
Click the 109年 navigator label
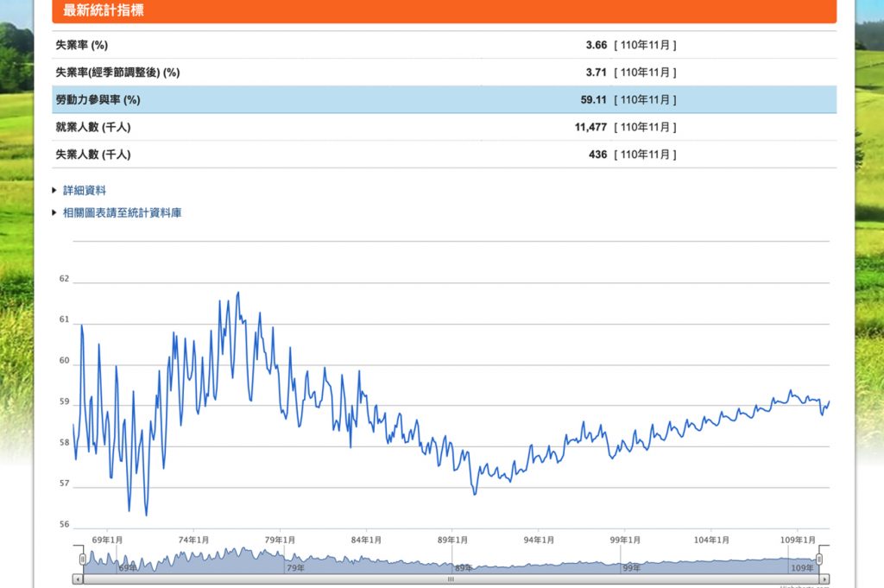click(x=802, y=567)
